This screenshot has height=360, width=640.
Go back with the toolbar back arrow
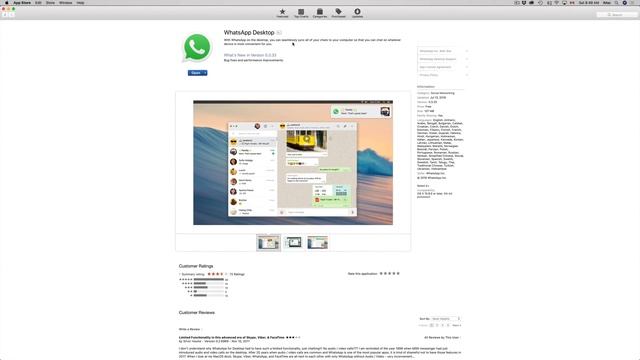(x=5, y=15)
